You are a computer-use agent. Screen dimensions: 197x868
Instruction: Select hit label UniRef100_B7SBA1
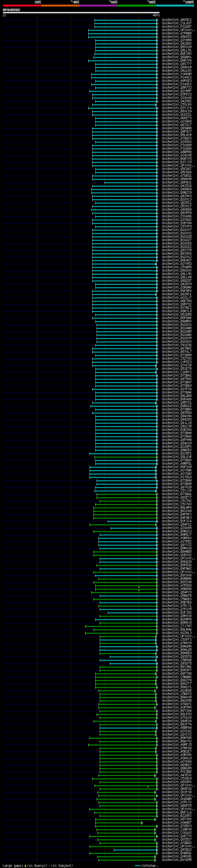tap(177, 494)
